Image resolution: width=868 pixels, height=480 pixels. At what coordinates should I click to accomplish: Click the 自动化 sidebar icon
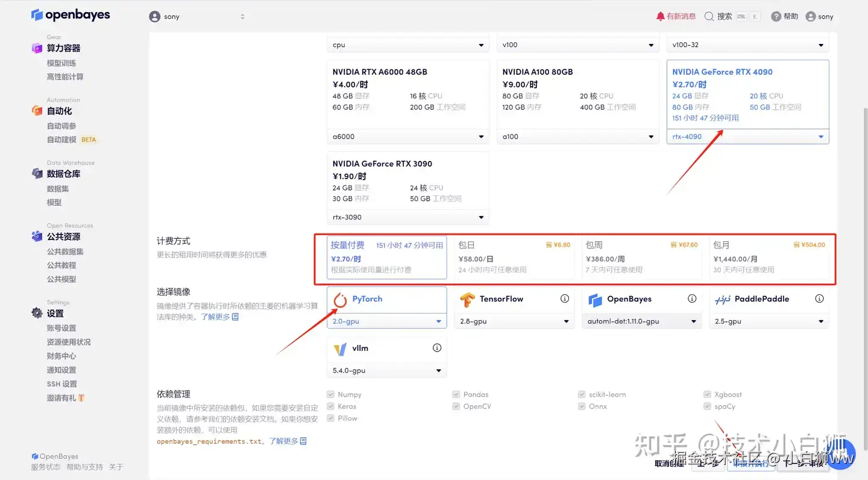coord(37,111)
